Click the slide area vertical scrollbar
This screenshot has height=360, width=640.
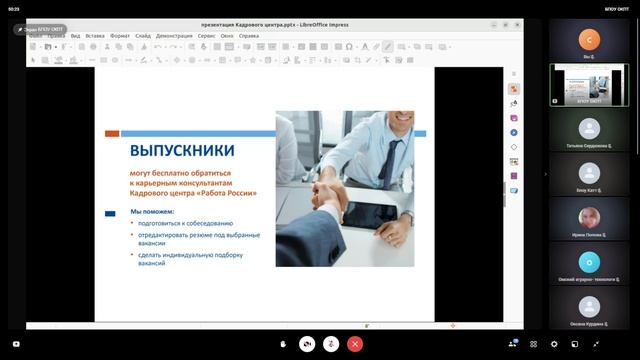505,194
